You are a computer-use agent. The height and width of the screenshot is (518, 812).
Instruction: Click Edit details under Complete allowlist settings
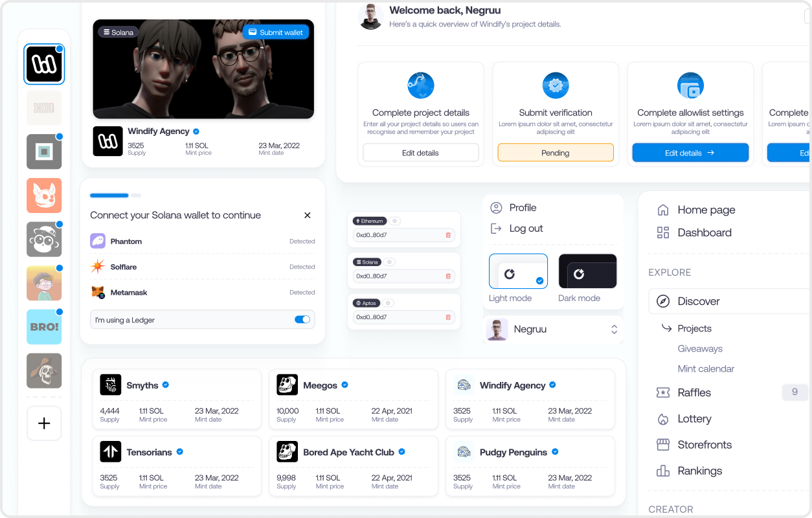(690, 153)
